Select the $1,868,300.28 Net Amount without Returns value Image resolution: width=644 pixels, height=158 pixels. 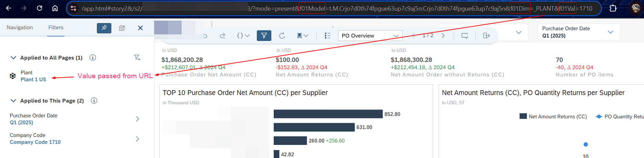(x=411, y=60)
